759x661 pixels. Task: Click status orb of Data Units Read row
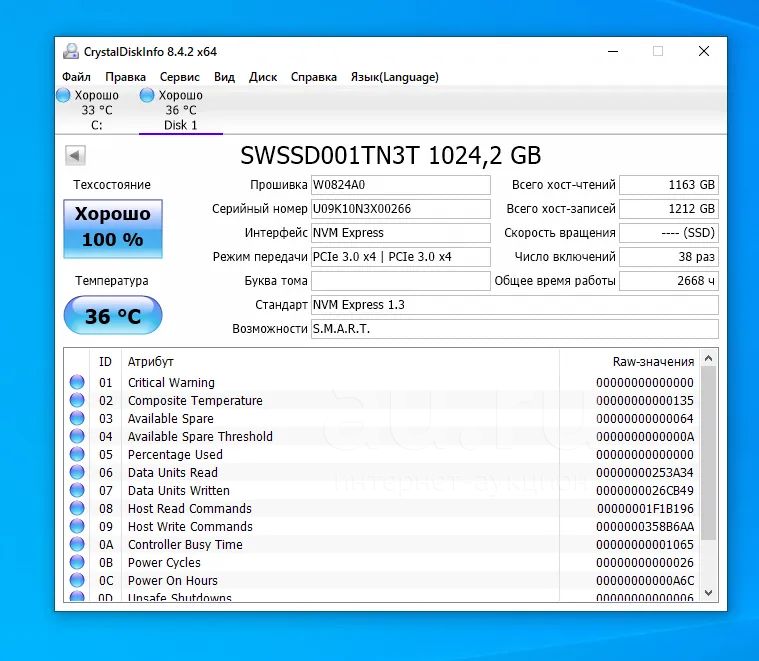77,472
